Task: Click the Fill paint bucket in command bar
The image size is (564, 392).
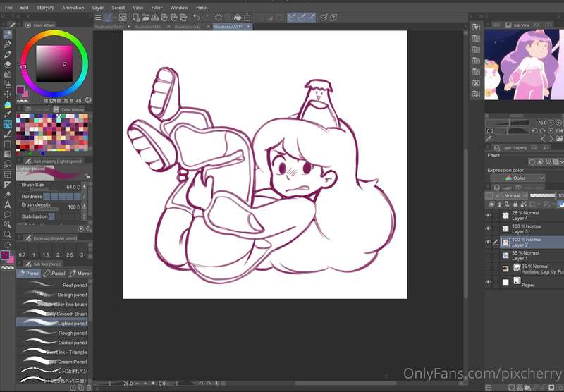Action: tap(238, 17)
